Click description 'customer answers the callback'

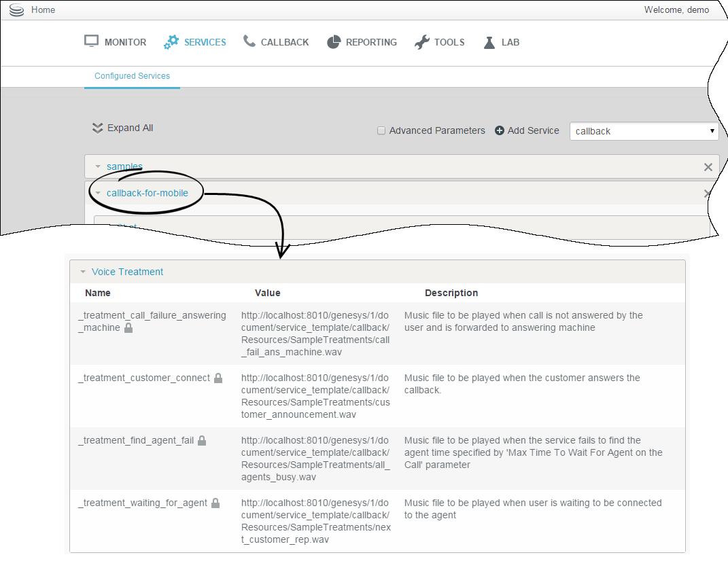(522, 384)
